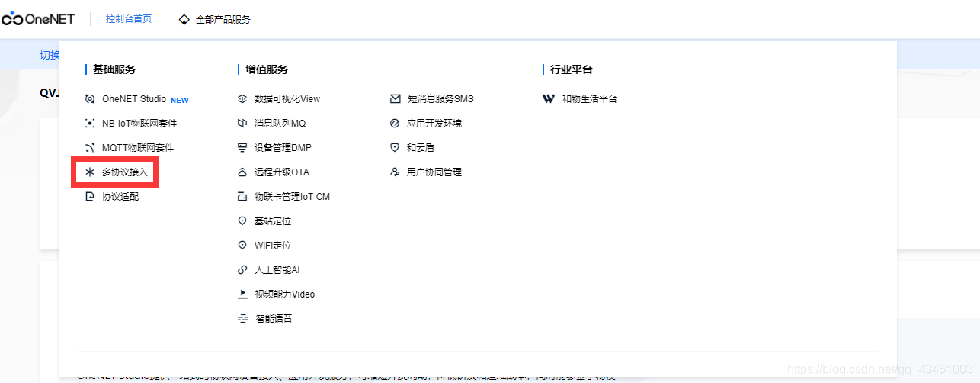Open 远程升级OTA
The height and width of the screenshot is (383, 980).
click(282, 172)
